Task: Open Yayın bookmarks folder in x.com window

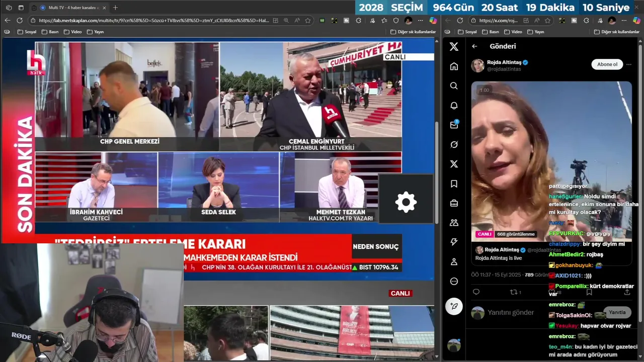Action: (x=536, y=32)
